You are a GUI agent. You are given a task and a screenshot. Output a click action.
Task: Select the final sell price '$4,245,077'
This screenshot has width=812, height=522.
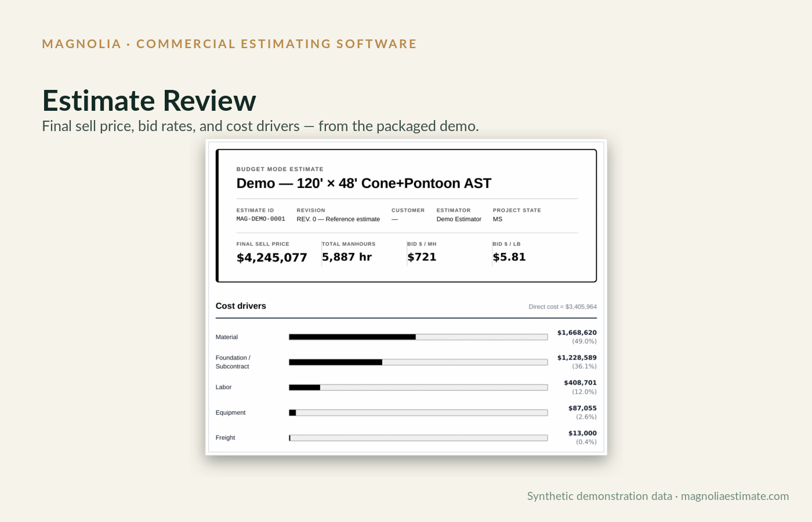[x=272, y=258]
